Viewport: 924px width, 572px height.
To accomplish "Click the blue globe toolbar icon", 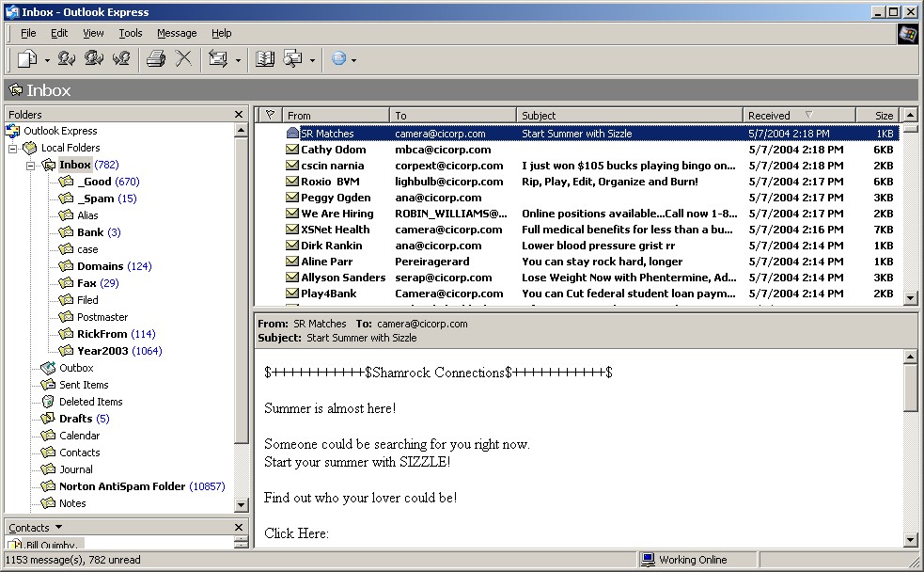I will click(x=338, y=59).
